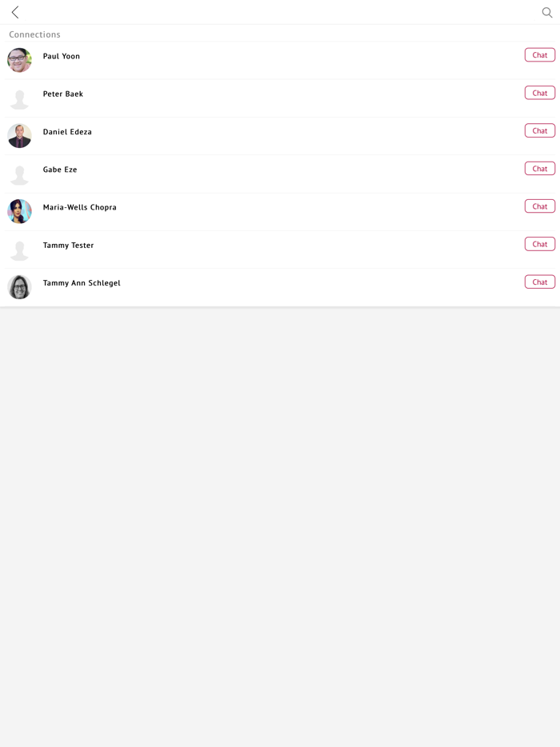The image size is (560, 747).
Task: Start chat with Paul Yoon
Action: [540, 55]
